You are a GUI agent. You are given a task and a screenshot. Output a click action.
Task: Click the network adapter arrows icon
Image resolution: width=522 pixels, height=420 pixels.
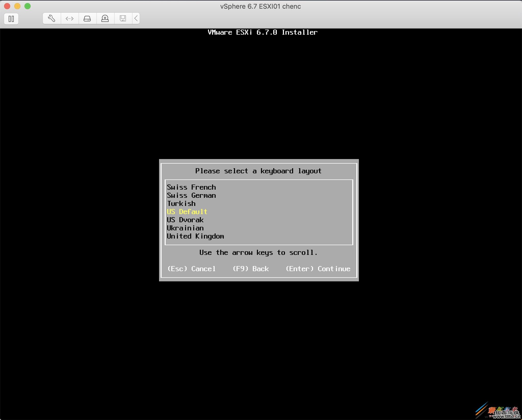(x=70, y=18)
